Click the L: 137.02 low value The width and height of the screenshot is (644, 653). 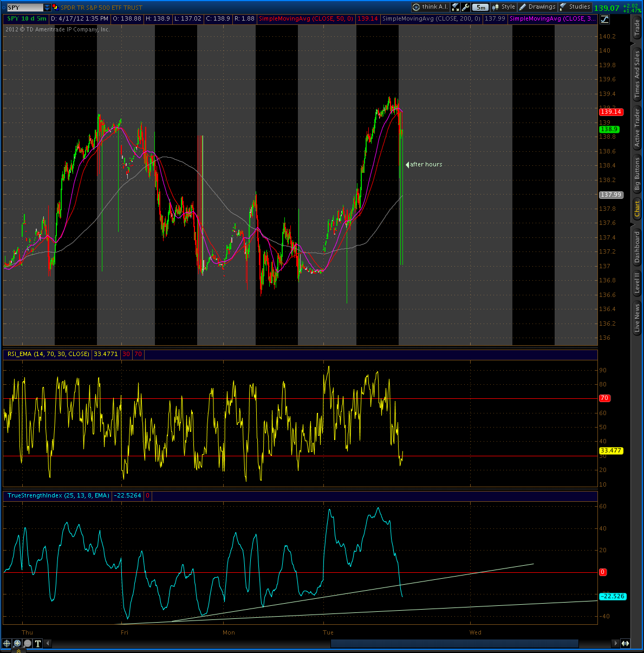188,18
